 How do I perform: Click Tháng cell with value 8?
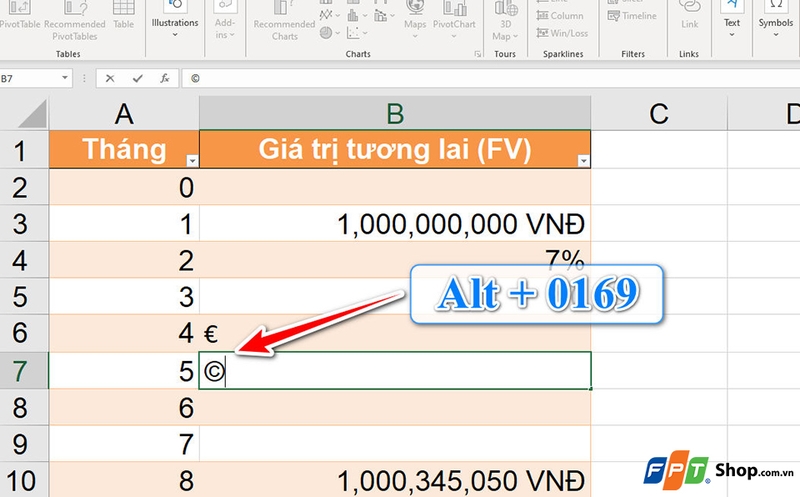pos(124,480)
